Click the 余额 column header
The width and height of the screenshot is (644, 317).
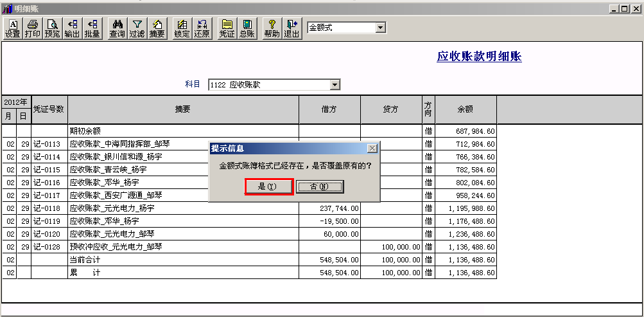[x=466, y=109]
